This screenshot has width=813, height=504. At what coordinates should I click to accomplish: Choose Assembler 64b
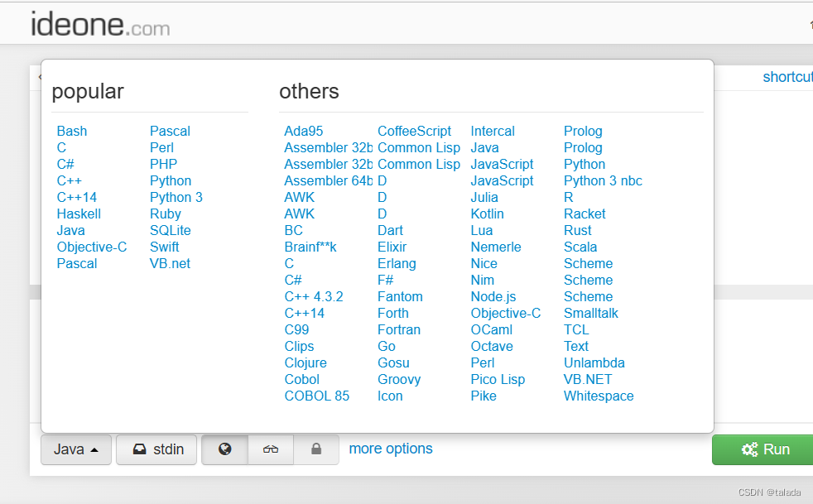point(328,181)
